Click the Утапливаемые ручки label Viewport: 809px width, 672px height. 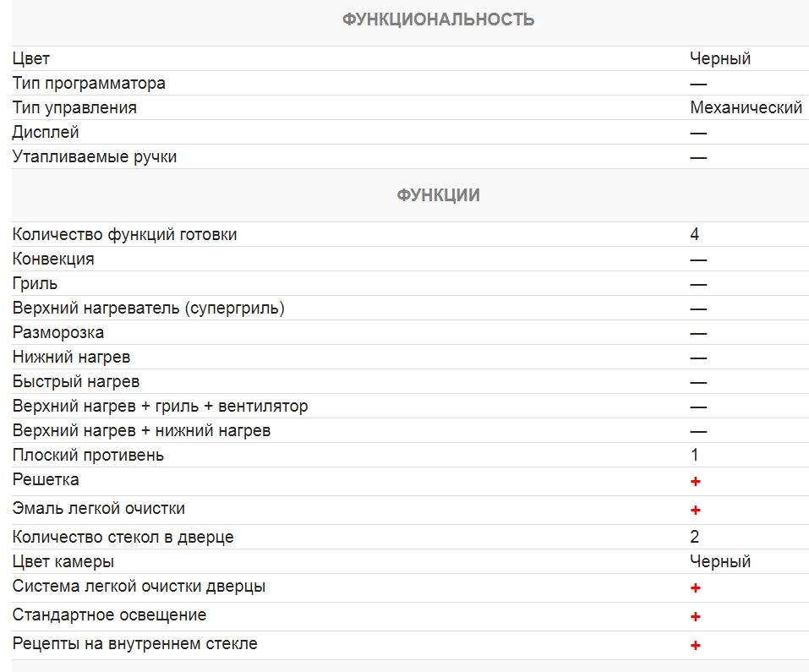pyautogui.click(x=95, y=156)
